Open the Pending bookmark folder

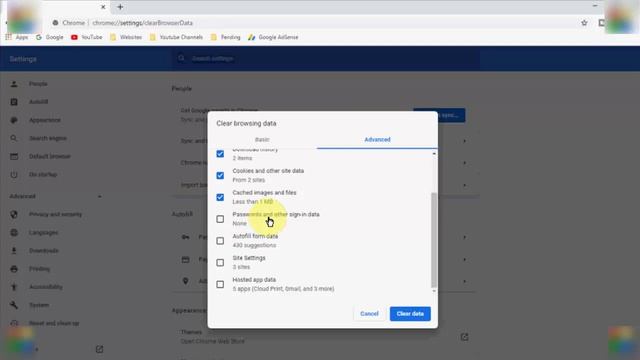pos(225,37)
